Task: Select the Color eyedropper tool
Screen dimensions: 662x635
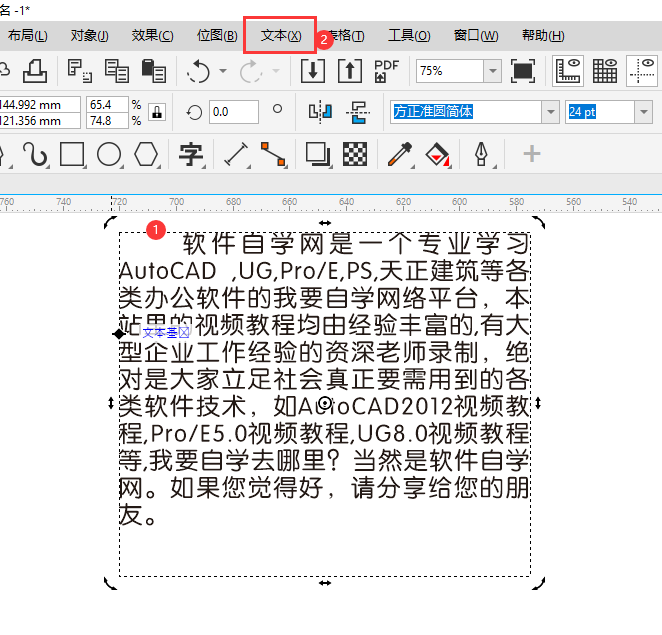Action: coord(400,154)
